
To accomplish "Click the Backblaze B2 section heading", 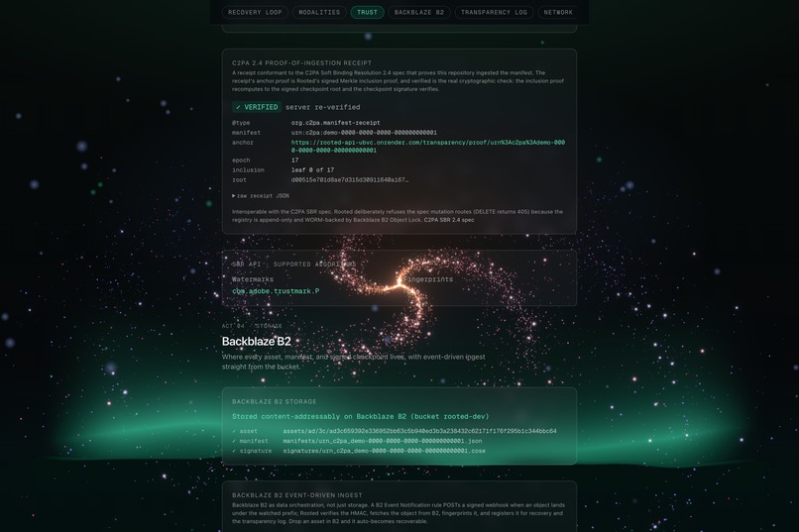I will [257, 341].
